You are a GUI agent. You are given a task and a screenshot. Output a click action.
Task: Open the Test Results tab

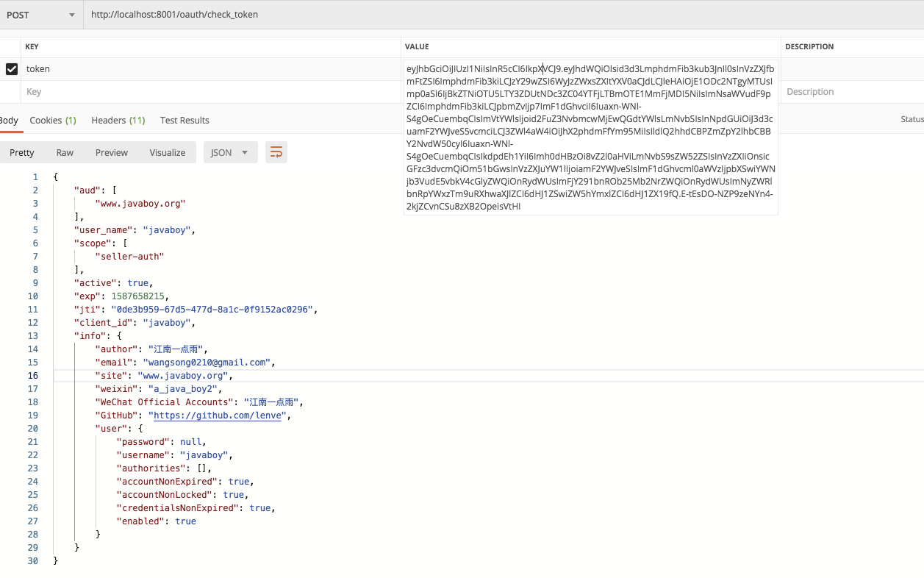click(x=185, y=120)
